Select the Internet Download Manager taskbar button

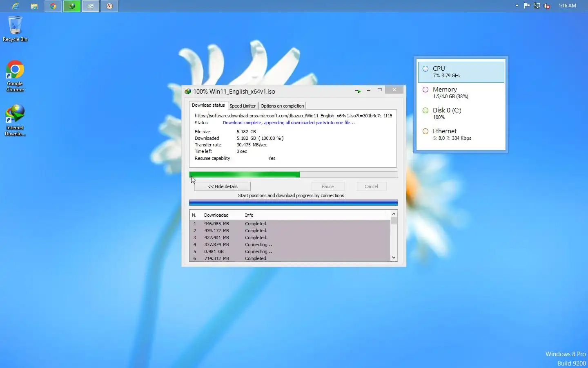coord(72,6)
